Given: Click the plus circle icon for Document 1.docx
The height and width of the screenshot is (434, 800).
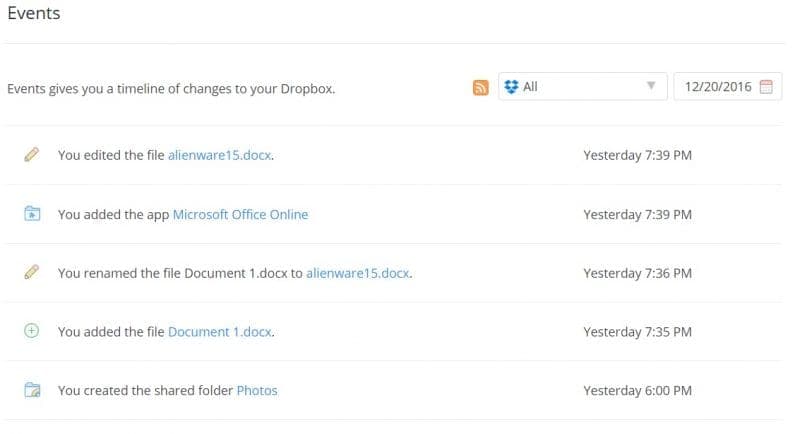Looking at the screenshot, I should pos(32,331).
